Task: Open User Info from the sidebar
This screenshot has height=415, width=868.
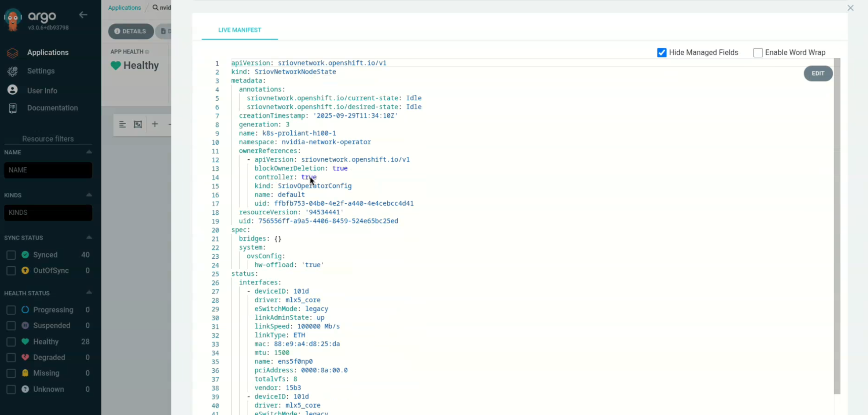Action: click(42, 90)
